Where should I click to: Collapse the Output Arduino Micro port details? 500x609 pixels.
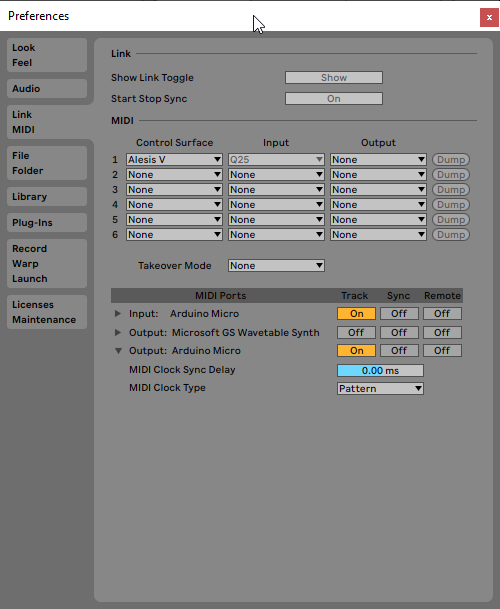coord(118,351)
